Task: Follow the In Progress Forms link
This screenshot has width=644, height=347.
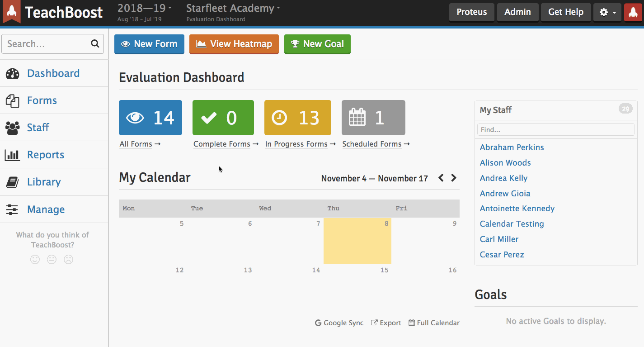Action: 300,144
